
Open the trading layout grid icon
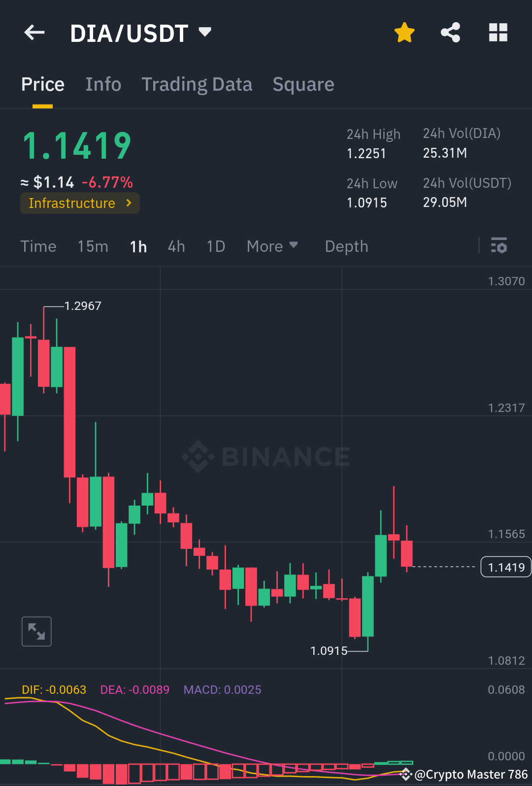click(x=498, y=32)
